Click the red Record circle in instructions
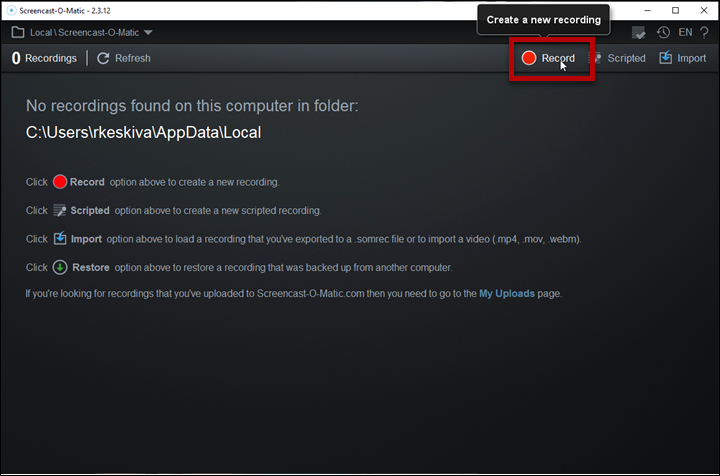Image resolution: width=720 pixels, height=476 pixels. pos(60,182)
